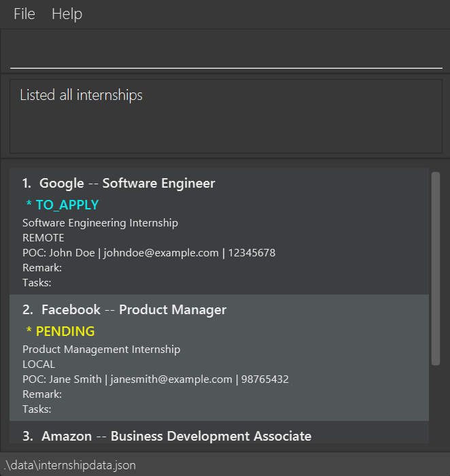Click the TO_APPLY status label
Viewport: 450px width, 476px height.
point(63,205)
